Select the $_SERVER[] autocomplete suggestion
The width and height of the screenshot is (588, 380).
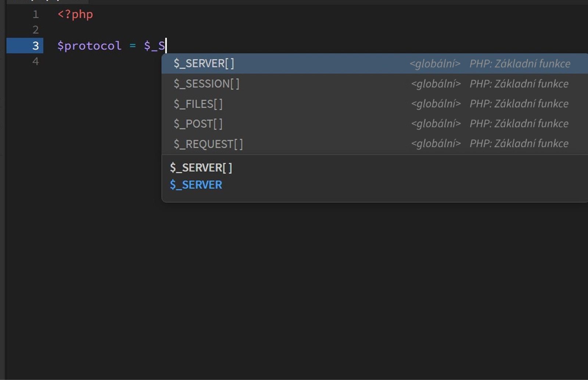point(204,63)
